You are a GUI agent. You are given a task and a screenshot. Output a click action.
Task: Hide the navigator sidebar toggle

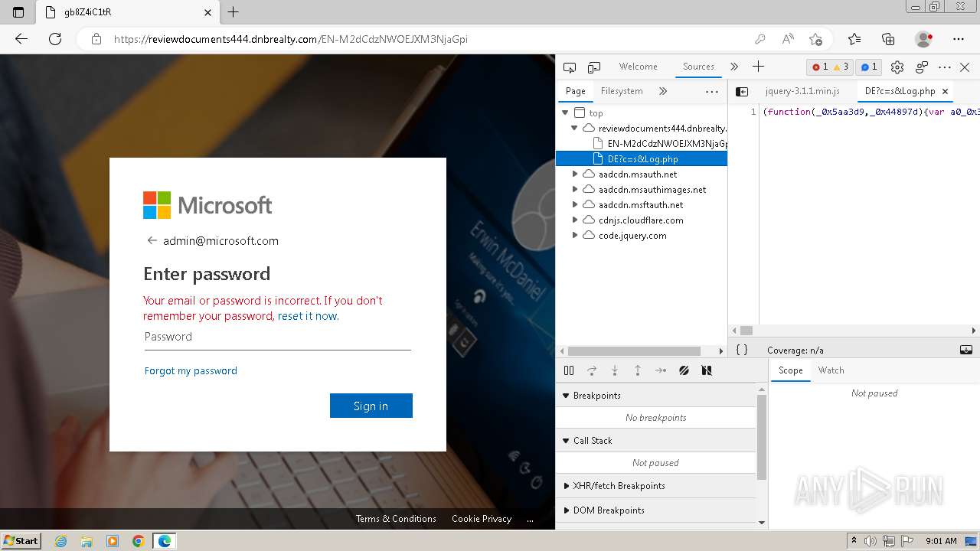(x=742, y=91)
